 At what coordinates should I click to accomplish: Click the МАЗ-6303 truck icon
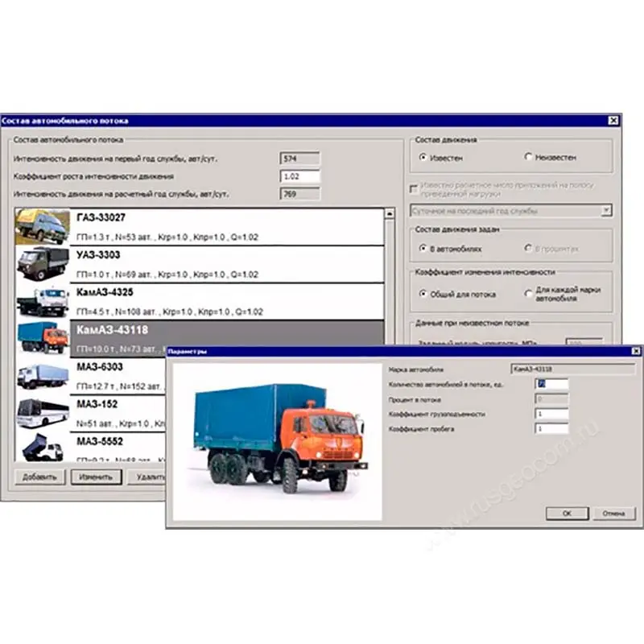coord(42,376)
